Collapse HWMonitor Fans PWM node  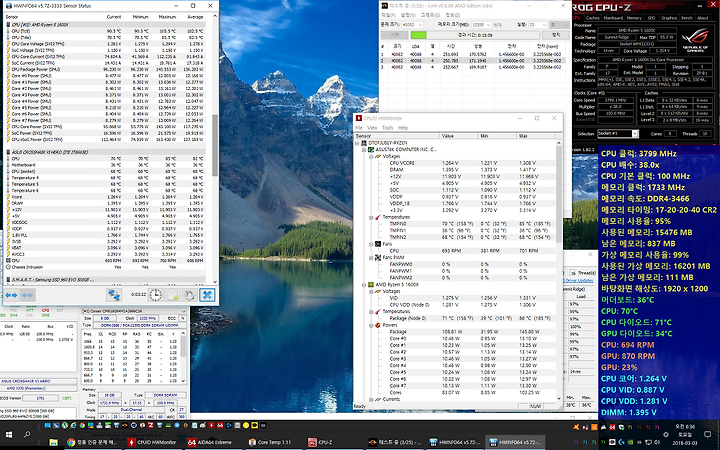(x=371, y=258)
